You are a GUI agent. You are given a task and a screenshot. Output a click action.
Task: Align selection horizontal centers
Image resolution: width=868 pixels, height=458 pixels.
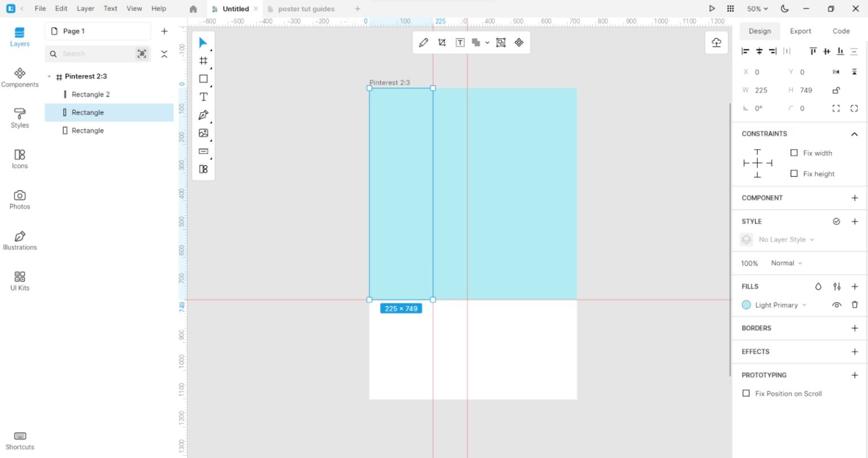[x=759, y=51]
